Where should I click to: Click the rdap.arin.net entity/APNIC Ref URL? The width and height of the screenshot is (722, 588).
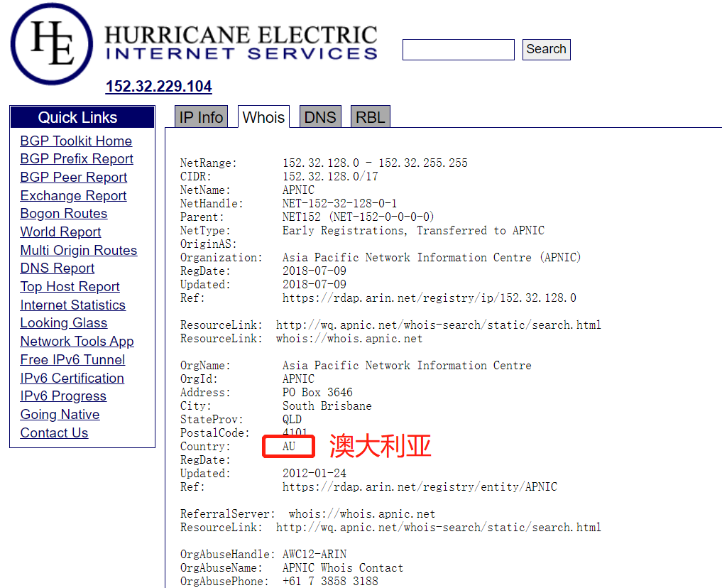click(x=420, y=486)
